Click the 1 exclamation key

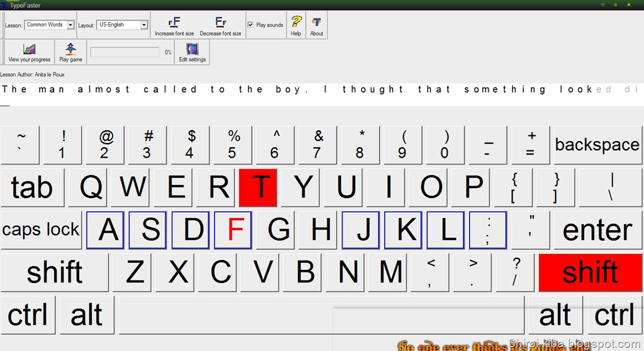click(x=63, y=145)
